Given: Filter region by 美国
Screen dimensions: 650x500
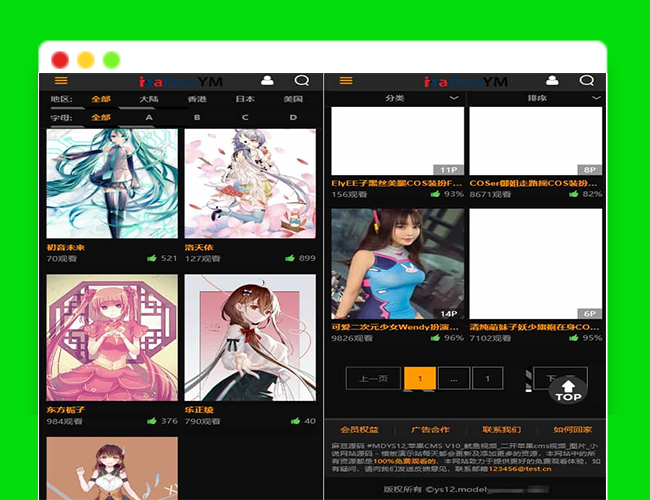Looking at the screenshot, I should [x=293, y=99].
